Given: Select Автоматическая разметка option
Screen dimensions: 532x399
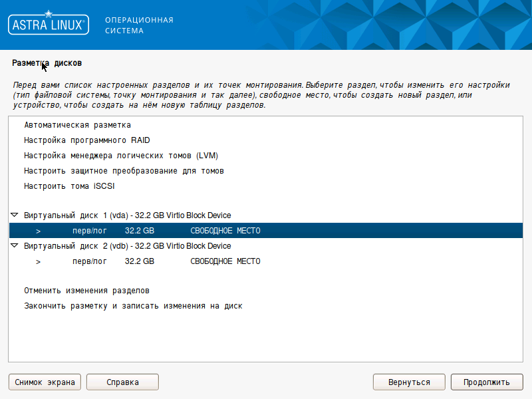Looking at the screenshot, I should click(x=77, y=125).
